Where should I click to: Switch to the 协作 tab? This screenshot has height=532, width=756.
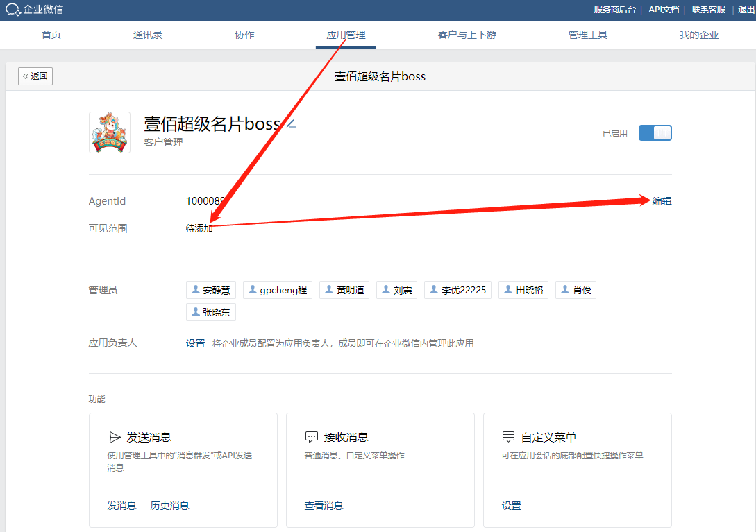pos(244,35)
